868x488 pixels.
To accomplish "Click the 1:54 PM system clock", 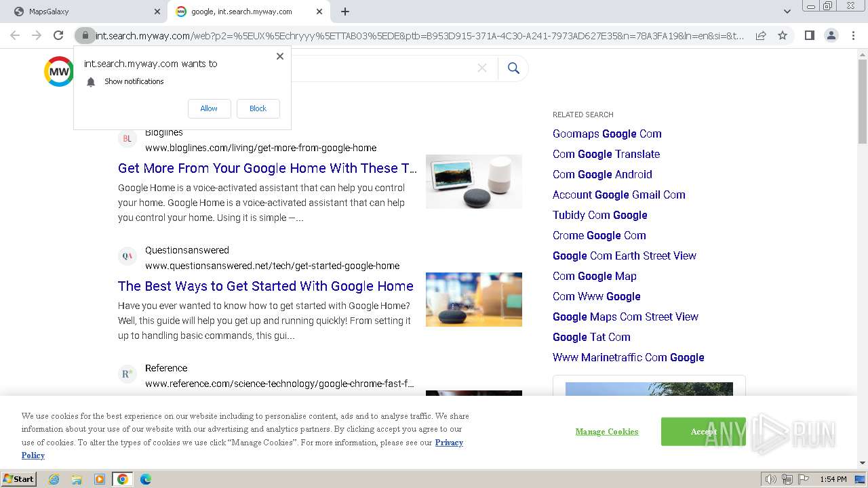I will (833, 479).
